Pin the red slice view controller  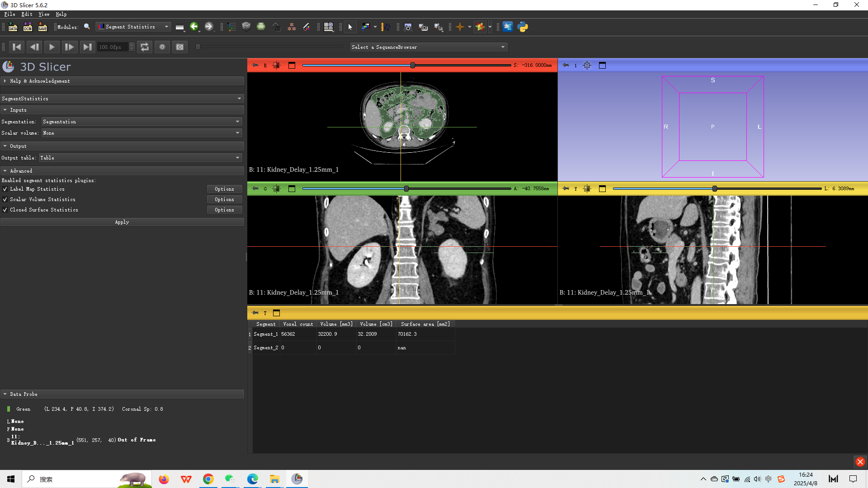(x=255, y=66)
